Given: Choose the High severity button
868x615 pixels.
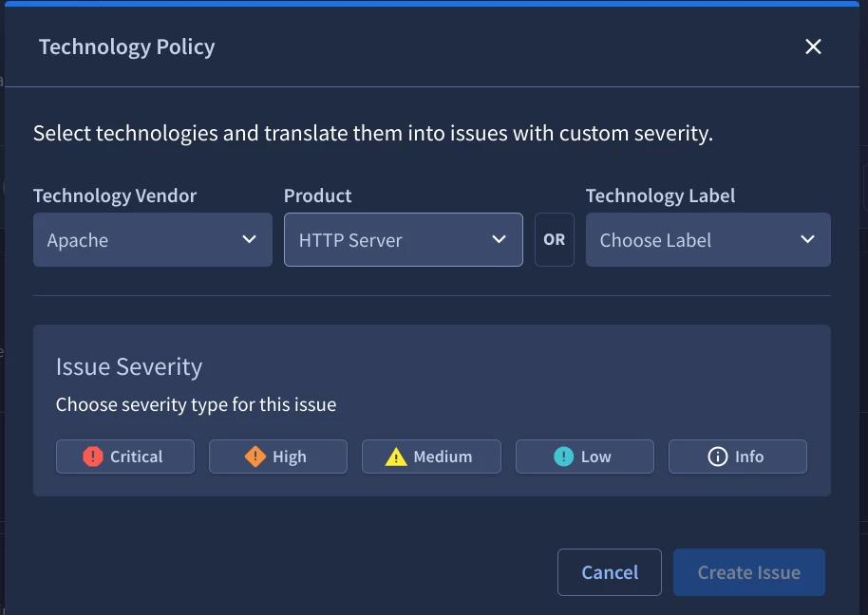Looking at the screenshot, I should [x=278, y=457].
